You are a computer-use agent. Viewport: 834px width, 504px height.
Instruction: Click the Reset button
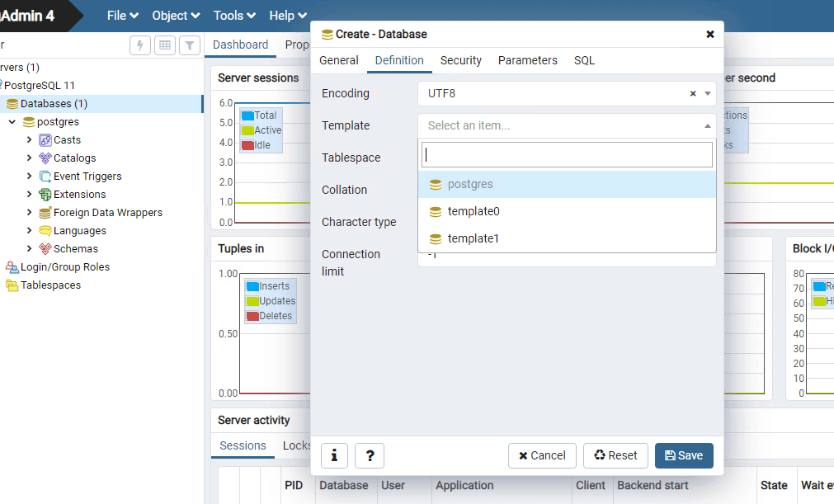[x=615, y=455]
